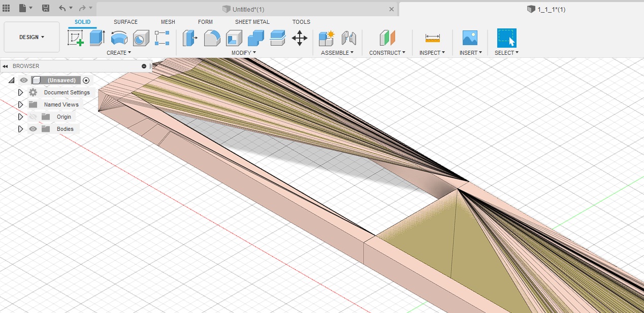Select the Extrude tool

pos(97,38)
